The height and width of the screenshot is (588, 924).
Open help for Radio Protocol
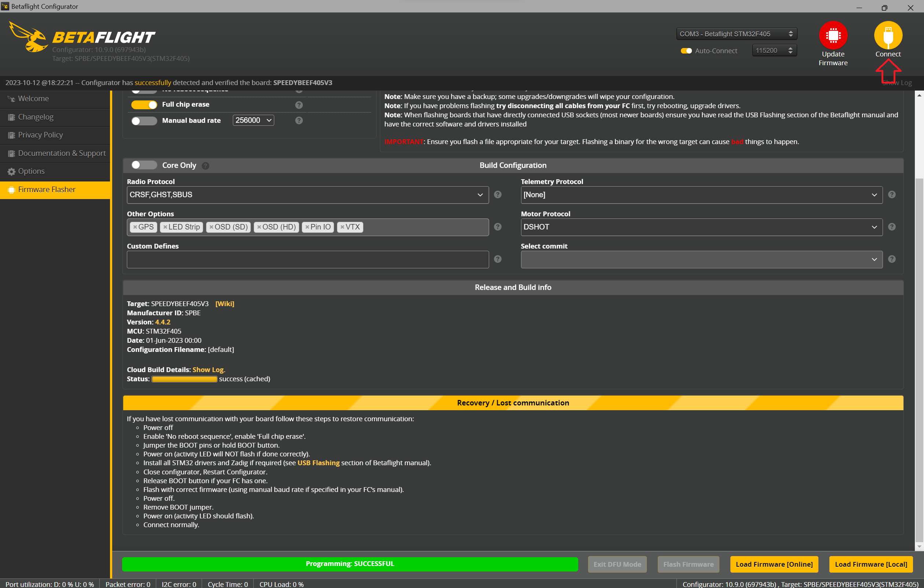point(497,194)
